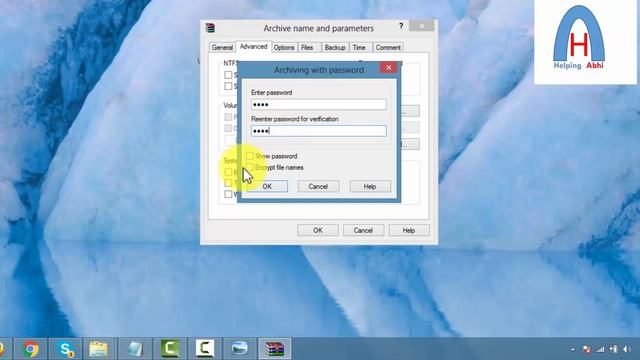Open the Options tab
This screenshot has width=640, height=360.
click(284, 48)
